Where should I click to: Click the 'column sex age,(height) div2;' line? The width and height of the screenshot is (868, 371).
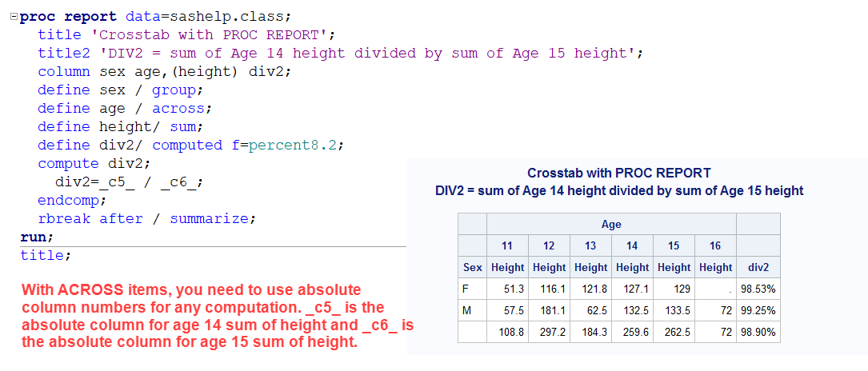tap(164, 72)
